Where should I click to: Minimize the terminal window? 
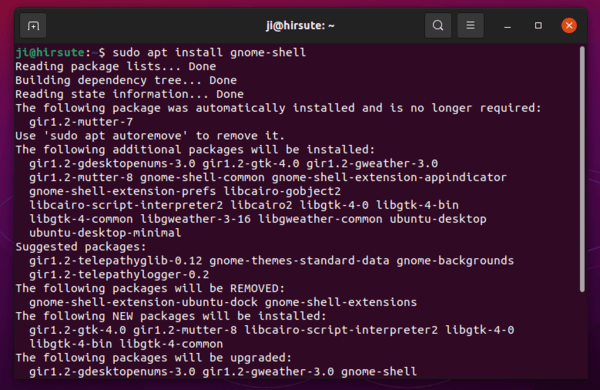[x=507, y=26]
